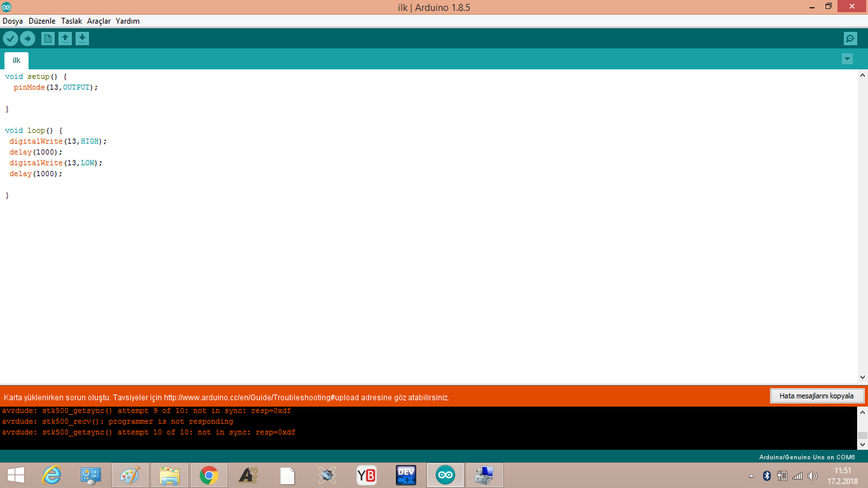The height and width of the screenshot is (488, 868).
Task: Click the editor scrollbar up arrow
Action: 863,75
